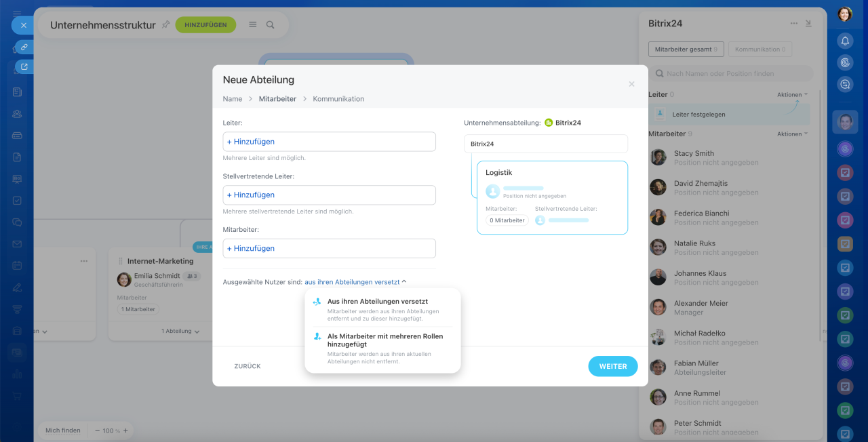Go to the Kommunikation step breadcrumb
The image size is (868, 442).
click(x=338, y=99)
